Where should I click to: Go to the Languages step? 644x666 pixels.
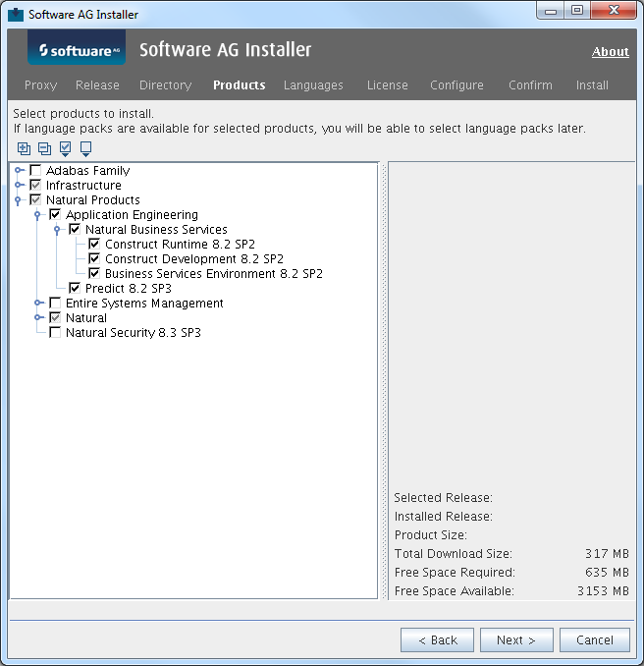point(313,85)
